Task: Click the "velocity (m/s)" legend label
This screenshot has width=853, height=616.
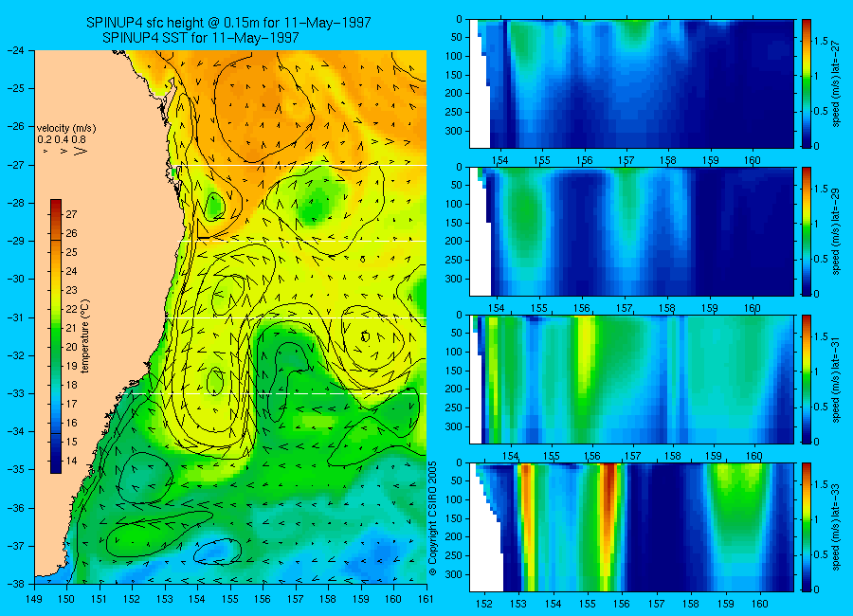Action: coord(66,129)
